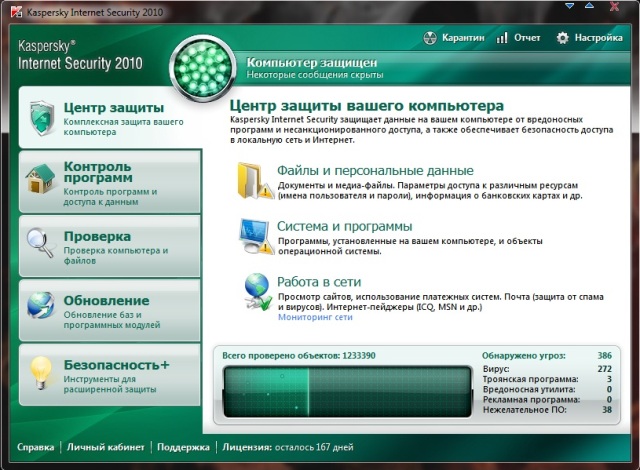The width and height of the screenshot is (640, 470).
Task: Click the Компьютер защищен status heading
Action: pos(312,63)
